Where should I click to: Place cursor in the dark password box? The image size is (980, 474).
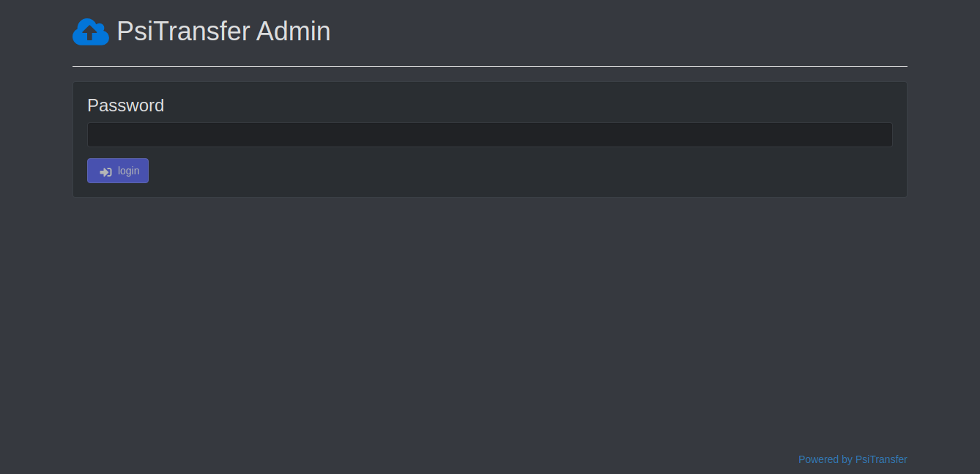[490, 135]
